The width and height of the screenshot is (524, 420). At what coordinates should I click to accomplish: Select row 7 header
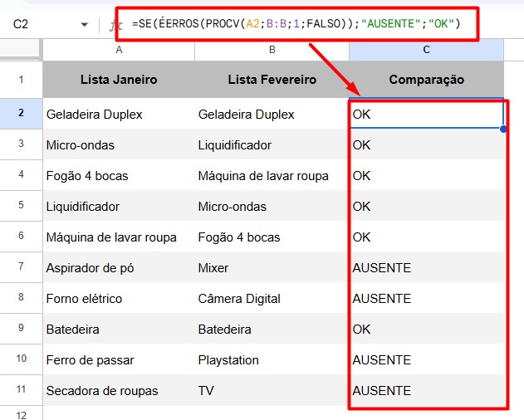(21, 267)
